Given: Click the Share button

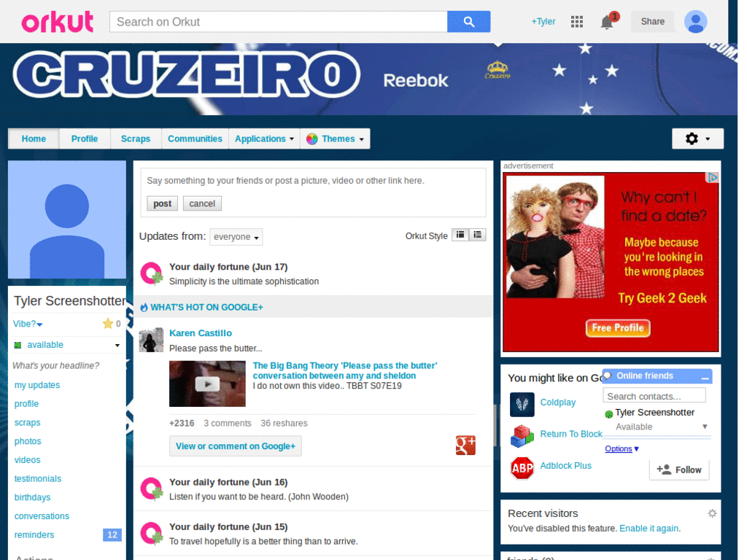Looking at the screenshot, I should 652,21.
